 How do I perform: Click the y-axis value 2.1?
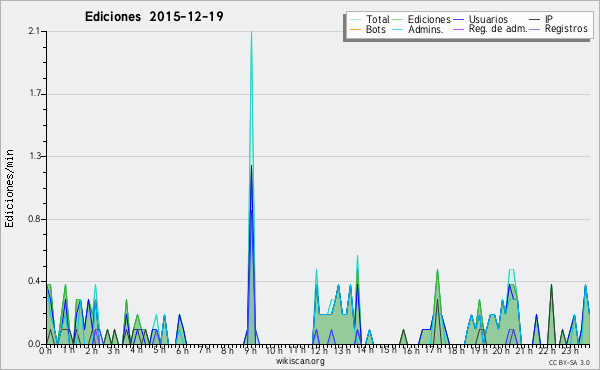point(34,31)
